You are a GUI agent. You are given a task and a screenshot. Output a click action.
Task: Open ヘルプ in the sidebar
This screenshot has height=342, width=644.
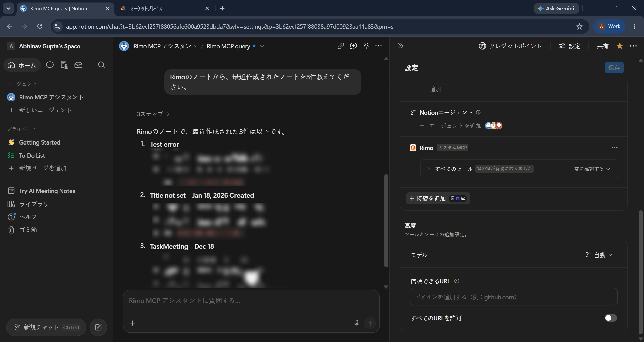click(x=28, y=217)
